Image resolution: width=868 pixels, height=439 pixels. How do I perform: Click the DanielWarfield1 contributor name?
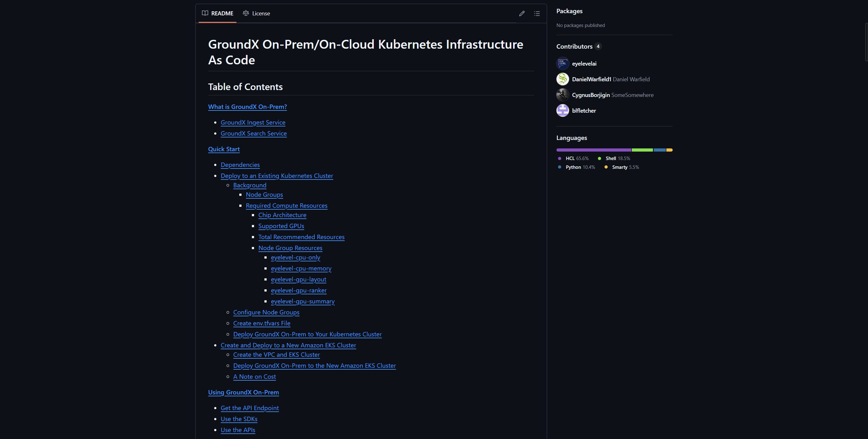click(591, 79)
